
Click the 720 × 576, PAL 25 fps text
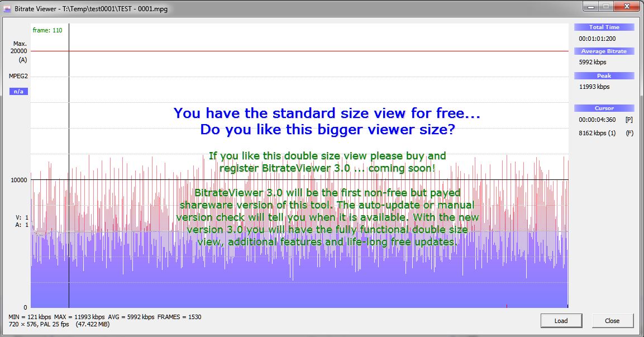(39, 324)
